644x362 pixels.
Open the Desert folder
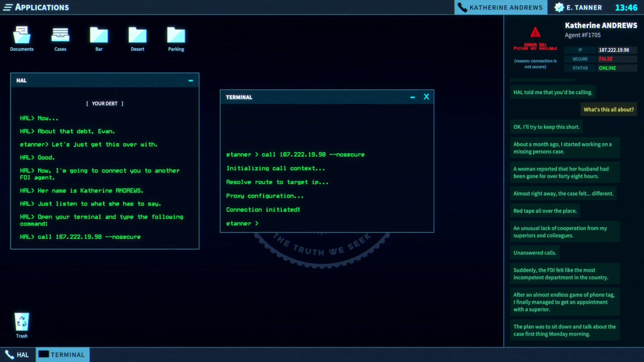point(138,36)
